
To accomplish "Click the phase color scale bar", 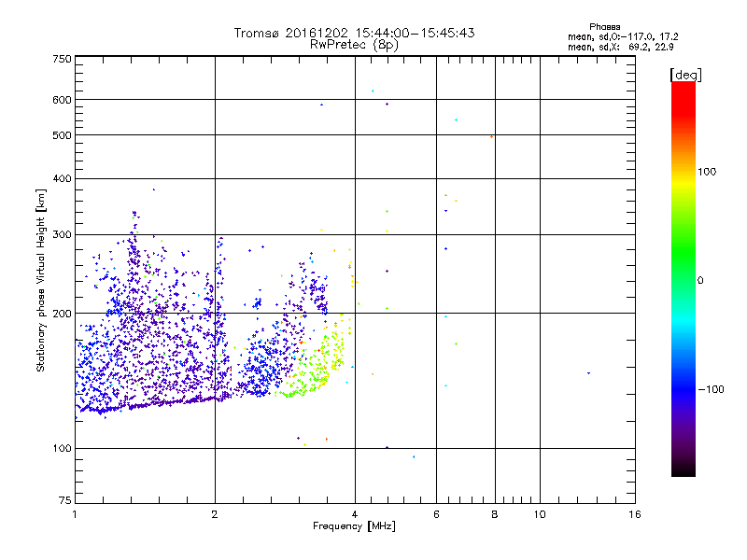I will (x=684, y=278).
